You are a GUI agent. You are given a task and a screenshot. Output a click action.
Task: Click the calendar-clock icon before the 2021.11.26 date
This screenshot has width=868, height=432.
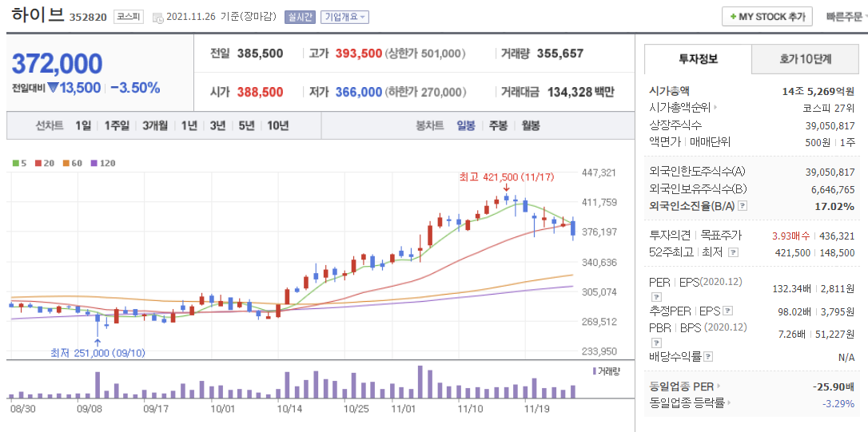(157, 18)
